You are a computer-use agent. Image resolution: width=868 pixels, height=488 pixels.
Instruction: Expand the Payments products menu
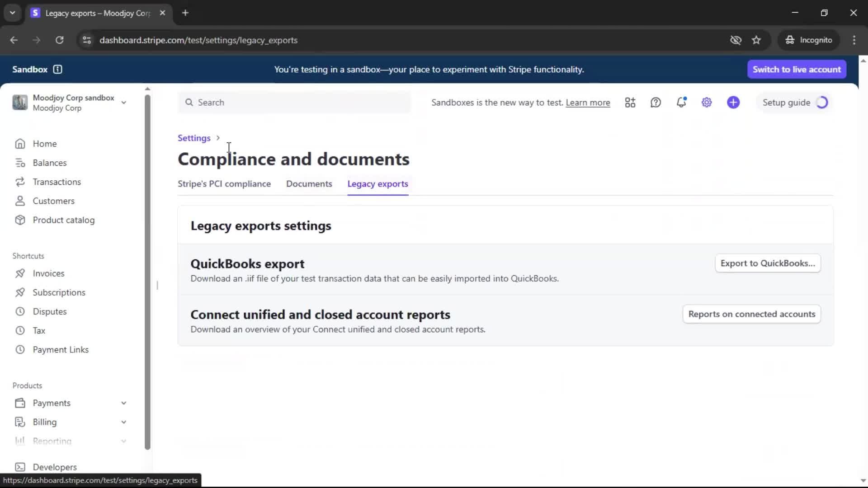pyautogui.click(x=123, y=403)
